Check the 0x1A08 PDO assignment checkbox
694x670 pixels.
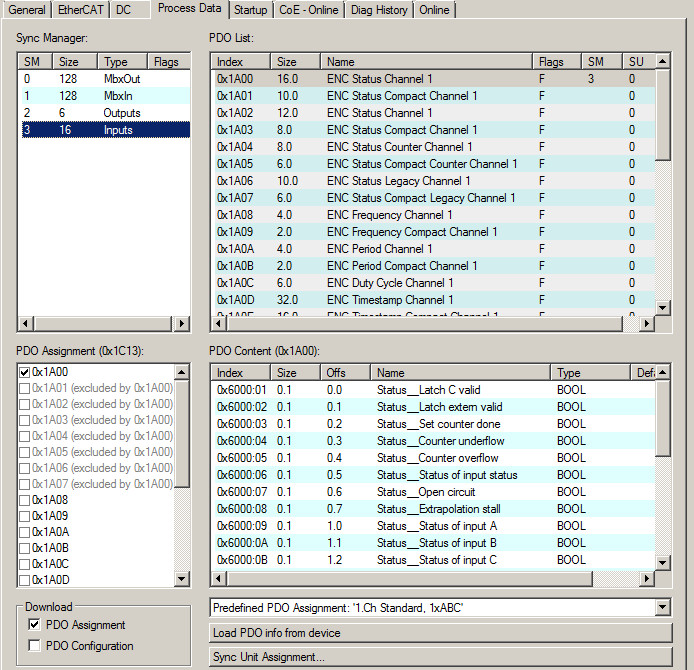(25, 501)
